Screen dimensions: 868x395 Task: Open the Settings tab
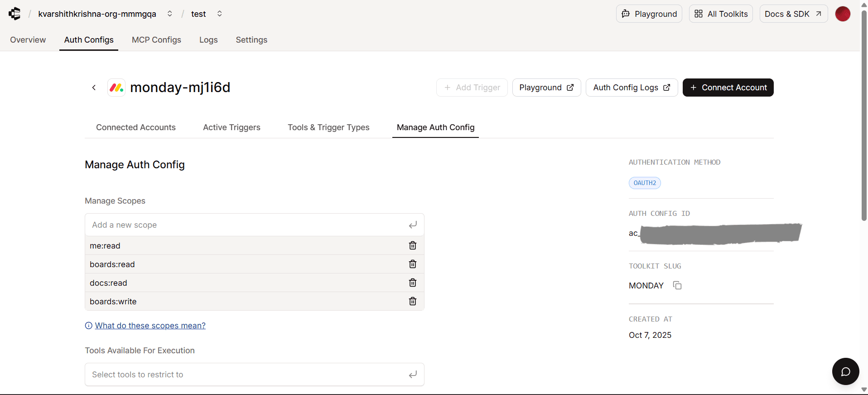[x=251, y=40]
